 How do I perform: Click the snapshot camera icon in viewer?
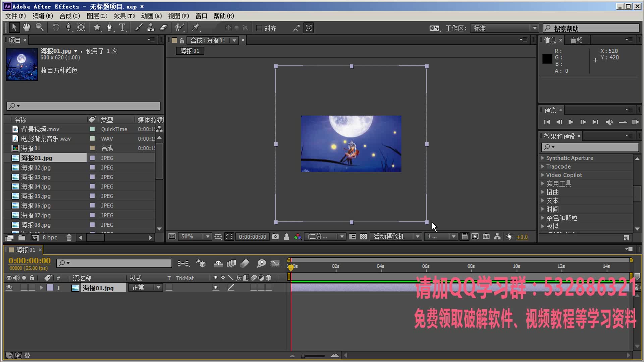[275, 237]
